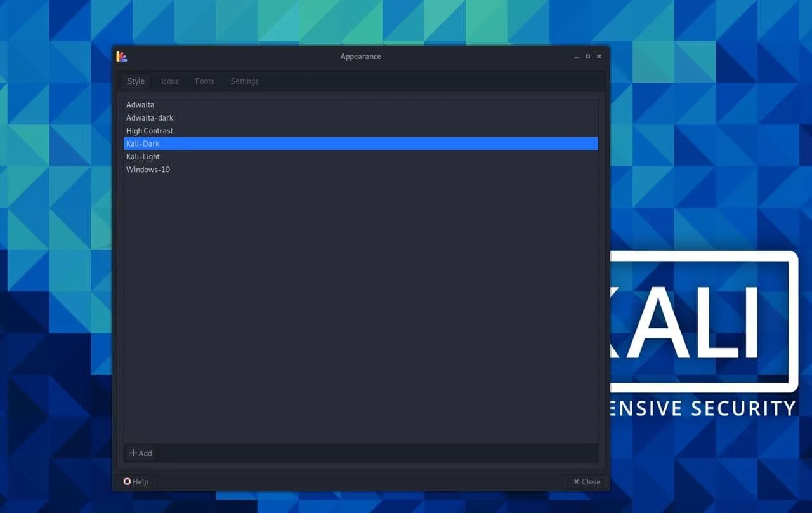Switch to the Settings tab
The width and height of the screenshot is (812, 513).
244,81
